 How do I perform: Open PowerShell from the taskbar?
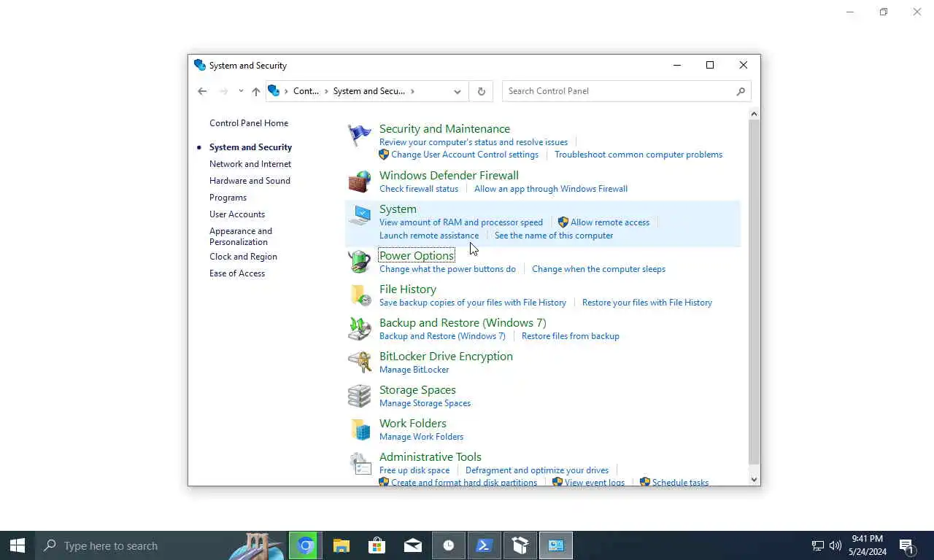coord(485,545)
